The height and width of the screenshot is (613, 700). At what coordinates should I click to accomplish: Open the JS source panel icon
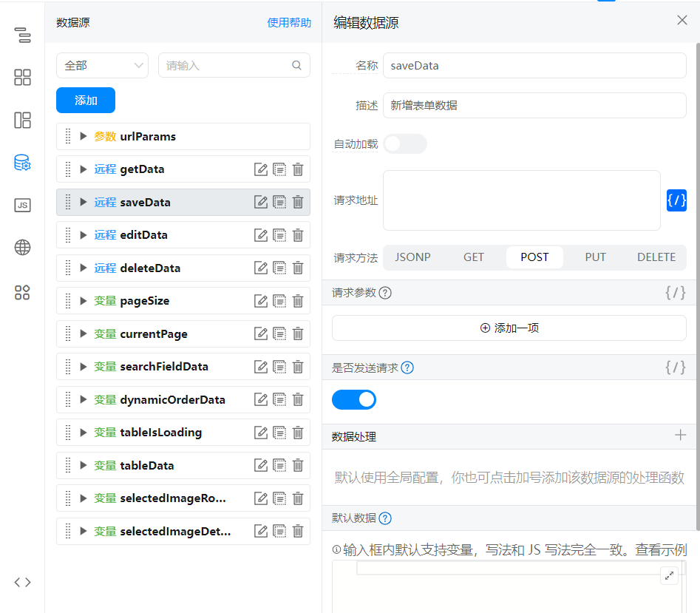[22, 206]
